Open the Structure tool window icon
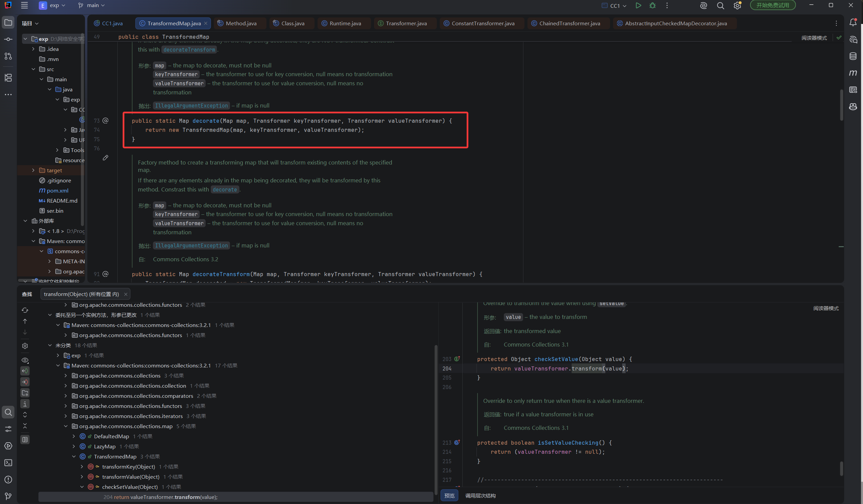Image resolution: width=863 pixels, height=504 pixels. [x=8, y=78]
